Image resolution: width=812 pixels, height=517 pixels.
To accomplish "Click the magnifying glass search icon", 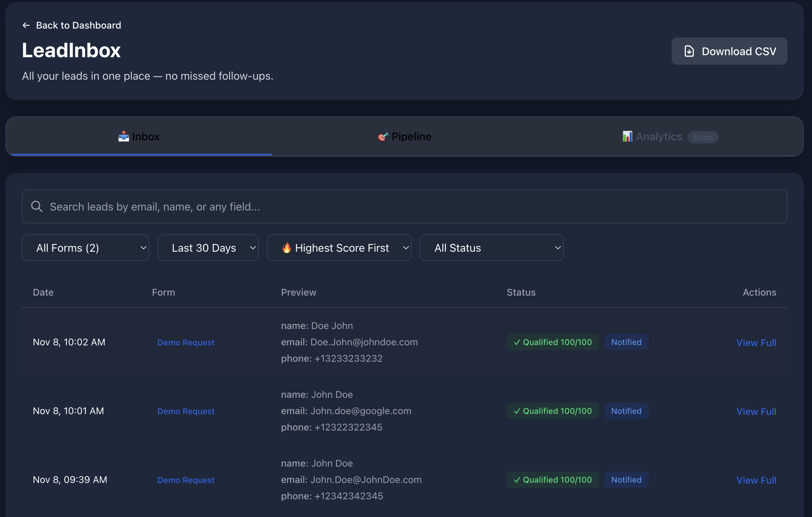I will click(37, 206).
